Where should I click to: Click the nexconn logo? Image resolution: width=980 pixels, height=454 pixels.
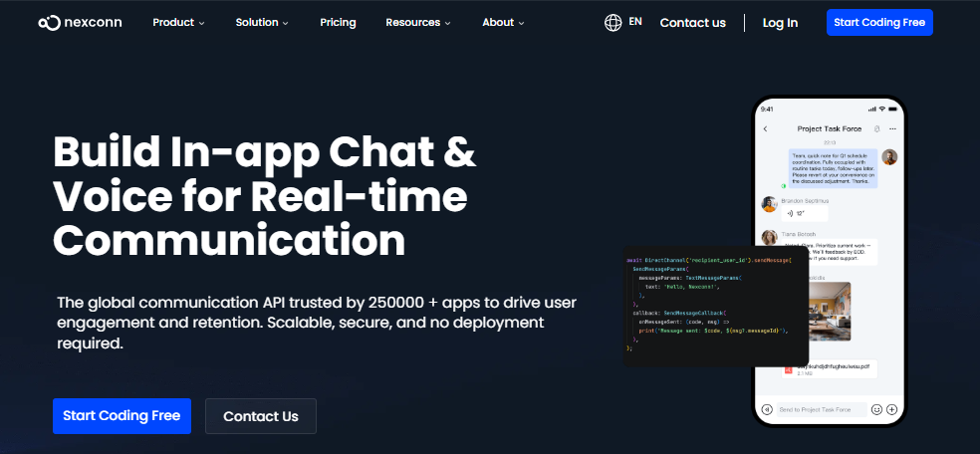pyautogui.click(x=80, y=23)
